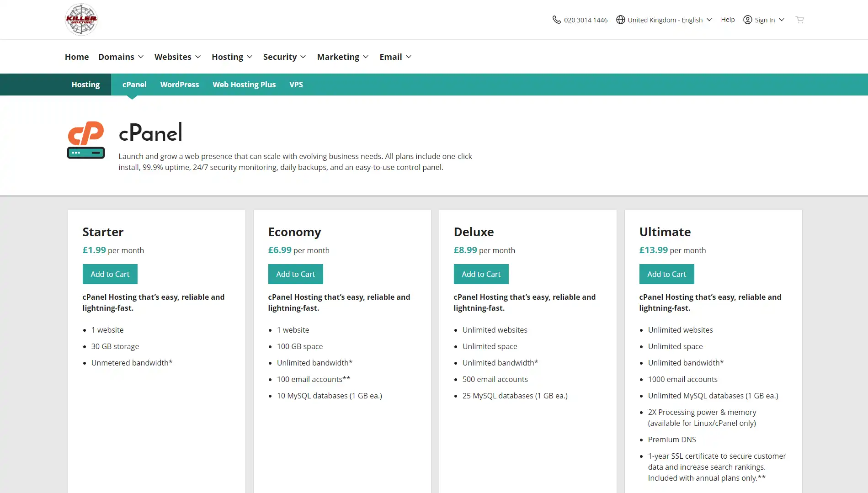Expand the Domains menu
This screenshot has width=868, height=493.
(121, 57)
